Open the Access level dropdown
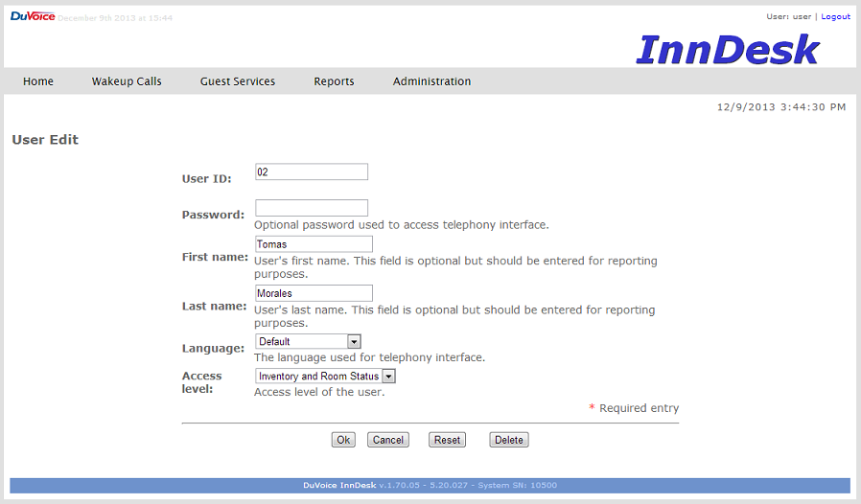Screen dimensions: 861x504 (x=325, y=376)
